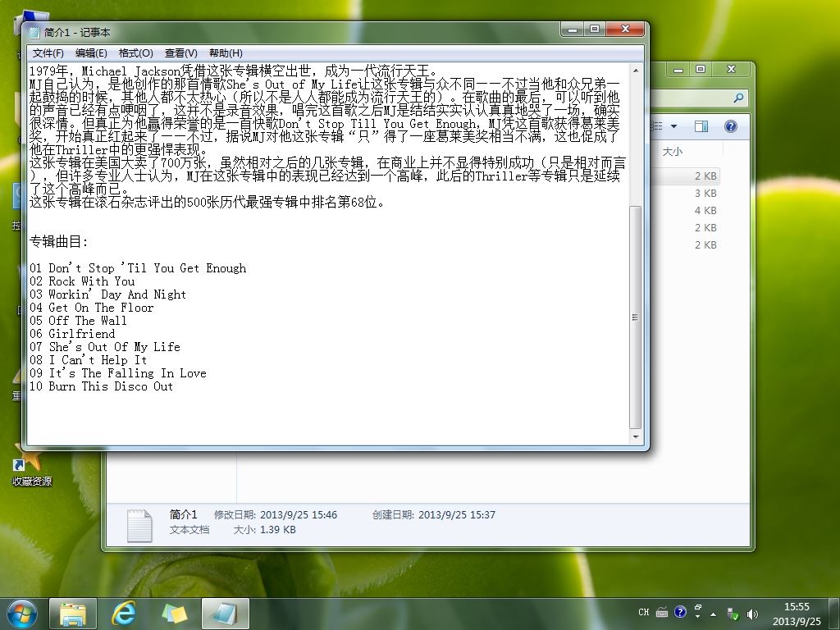Click the 简介1 file icon in details pane

[139, 525]
